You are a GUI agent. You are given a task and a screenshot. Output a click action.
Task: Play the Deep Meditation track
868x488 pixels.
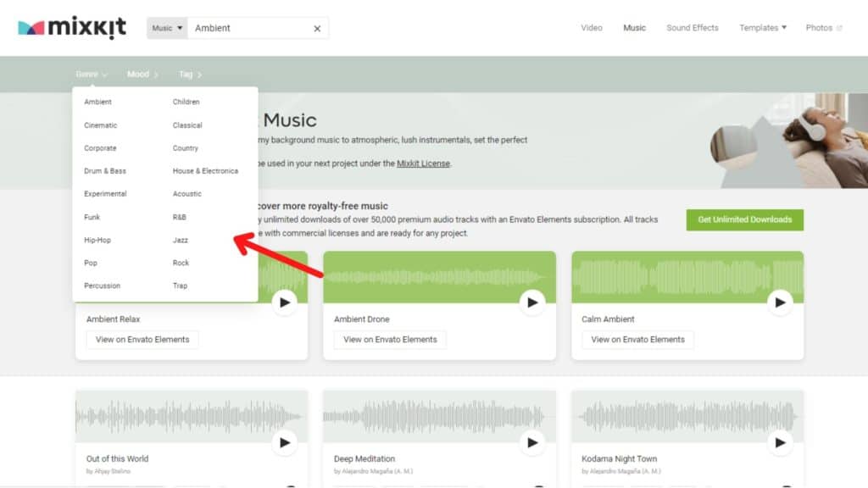pos(531,441)
